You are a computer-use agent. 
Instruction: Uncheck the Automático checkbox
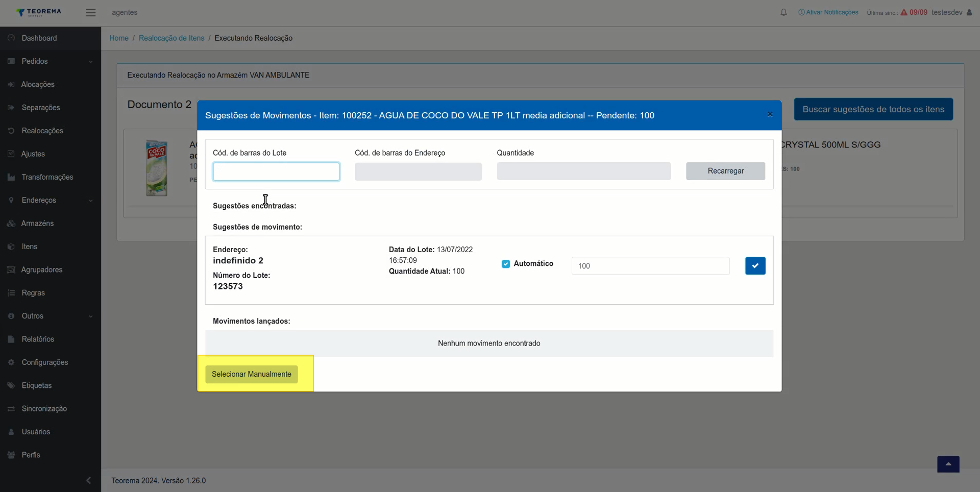tap(506, 264)
